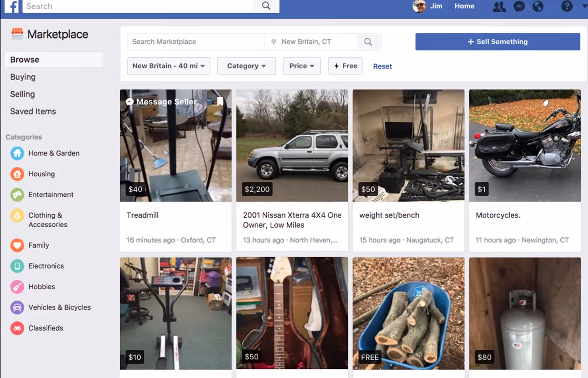Screen dimensions: 588x378
Task: Open the 2001 Nissan Xterra listing
Action: pos(292,145)
